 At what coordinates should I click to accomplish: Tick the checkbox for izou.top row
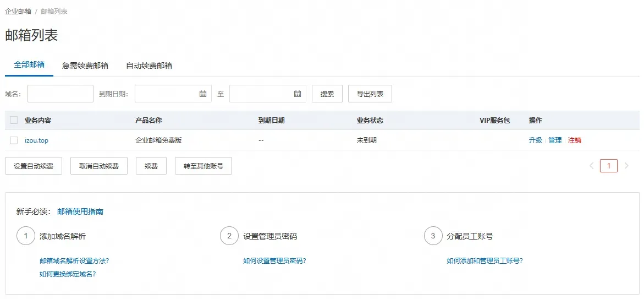(14, 140)
